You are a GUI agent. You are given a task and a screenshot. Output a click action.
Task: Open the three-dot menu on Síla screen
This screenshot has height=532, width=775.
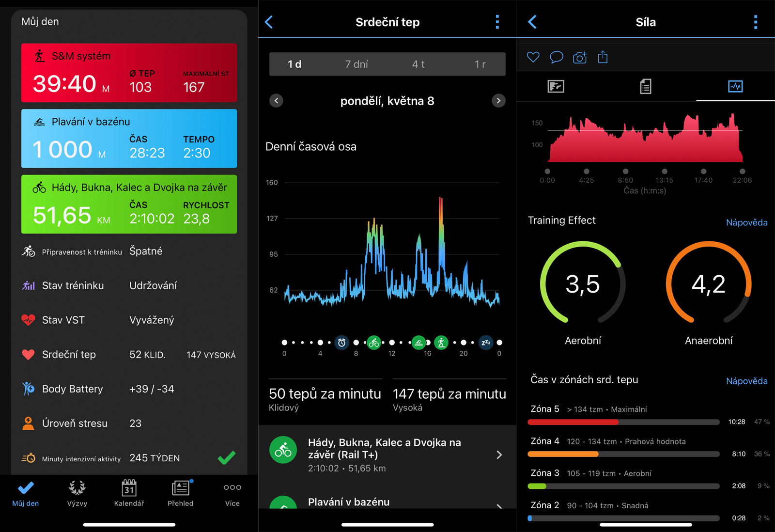point(756,22)
